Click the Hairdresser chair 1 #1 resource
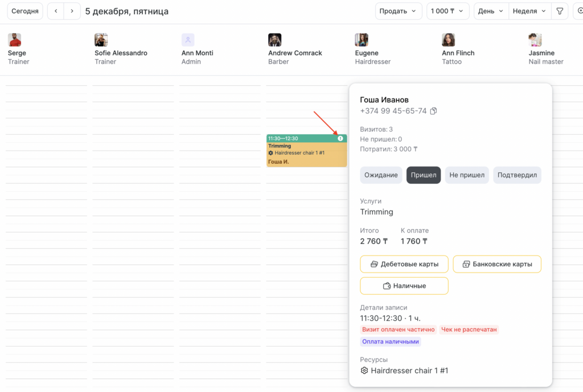Image resolution: width=583 pixels, height=392 pixels. [409, 370]
